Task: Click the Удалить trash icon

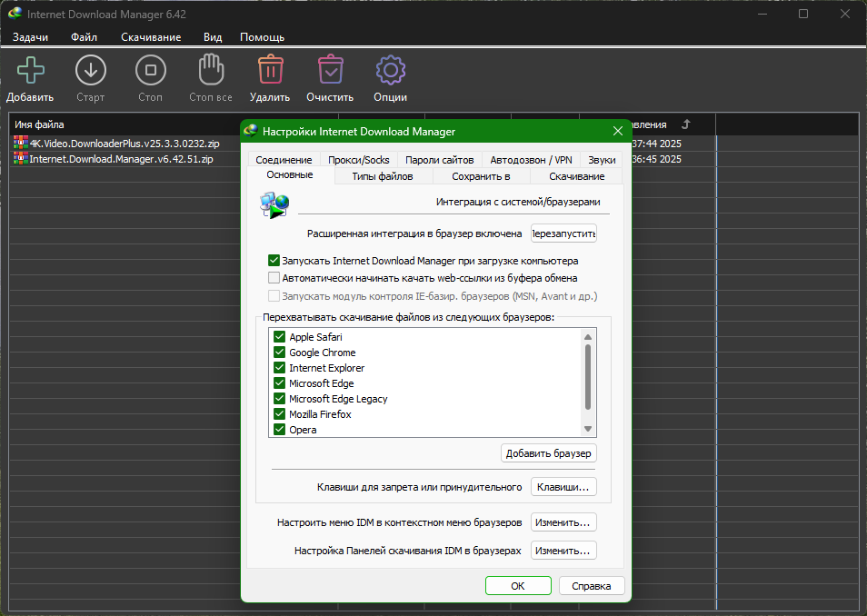Action: tap(270, 71)
